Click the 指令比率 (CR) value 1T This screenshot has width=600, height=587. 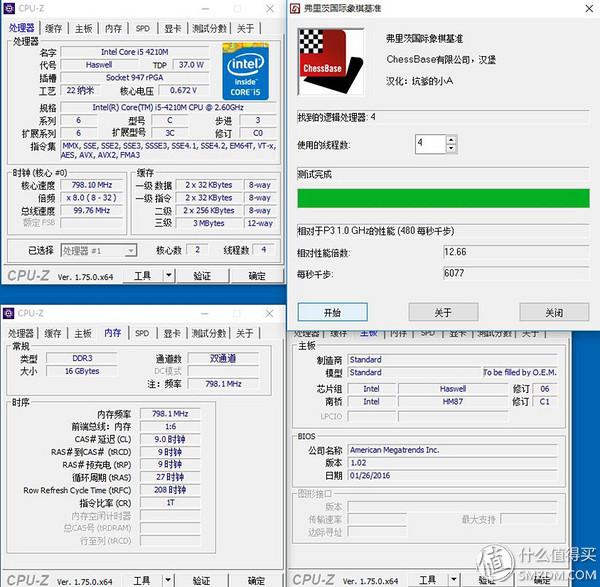pos(170,503)
